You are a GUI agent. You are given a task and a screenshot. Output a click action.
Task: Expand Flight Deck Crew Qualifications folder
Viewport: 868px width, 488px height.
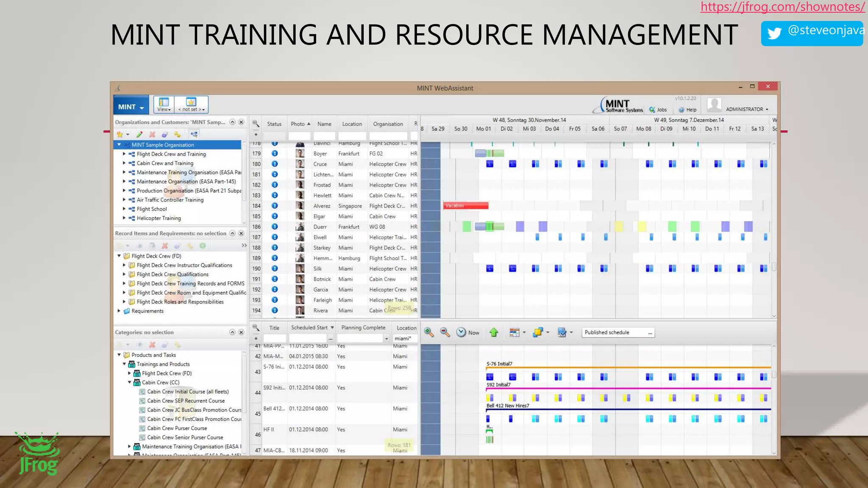click(x=124, y=274)
